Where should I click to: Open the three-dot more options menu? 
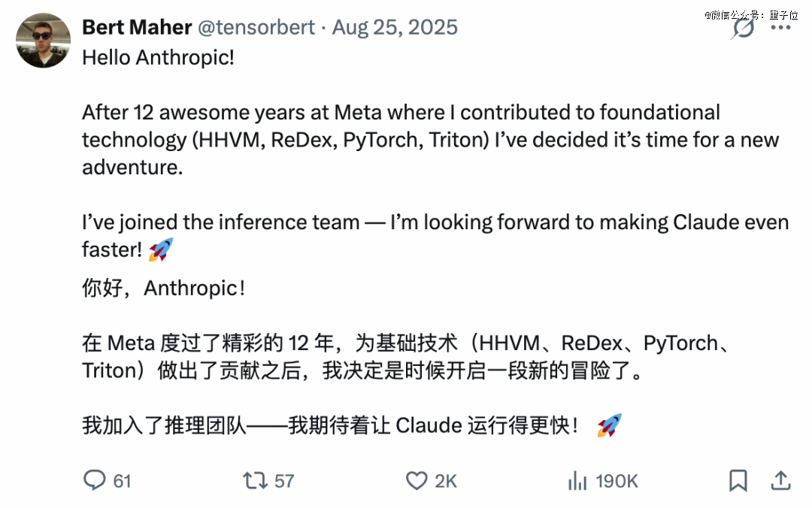tap(781, 28)
